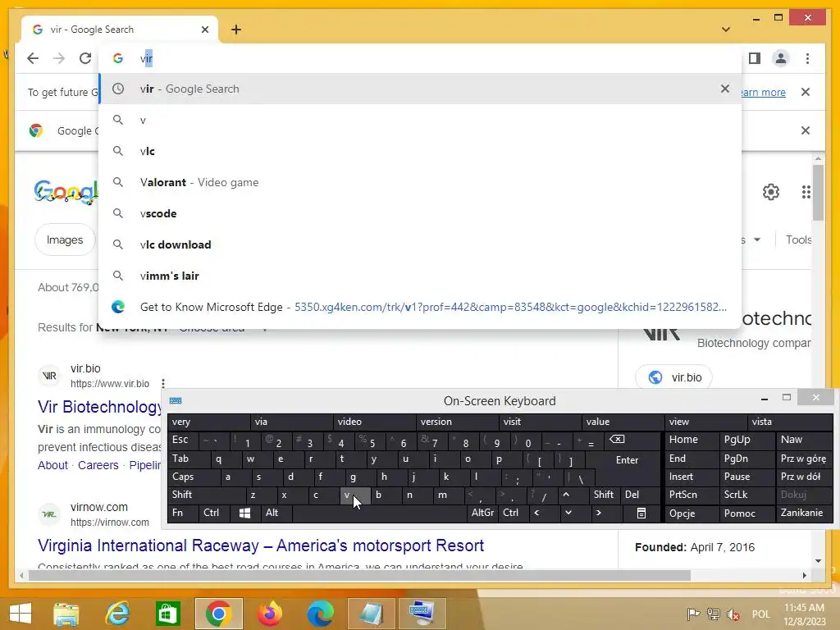Click the page vertical scrollbar thumb
This screenshot has height=630, width=840.
coord(818,193)
